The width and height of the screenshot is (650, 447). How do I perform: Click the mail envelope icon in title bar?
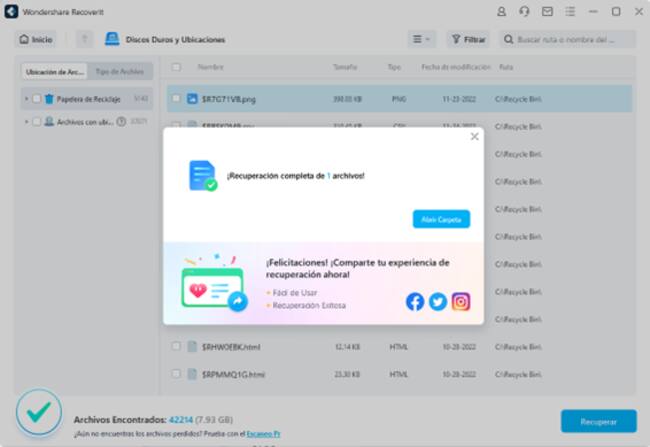pyautogui.click(x=547, y=11)
